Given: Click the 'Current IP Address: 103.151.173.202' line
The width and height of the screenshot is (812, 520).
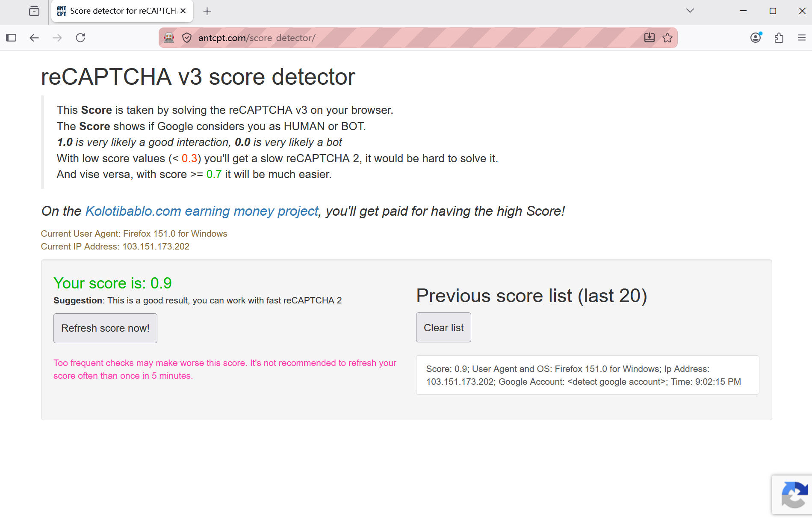Looking at the screenshot, I should (x=115, y=247).
